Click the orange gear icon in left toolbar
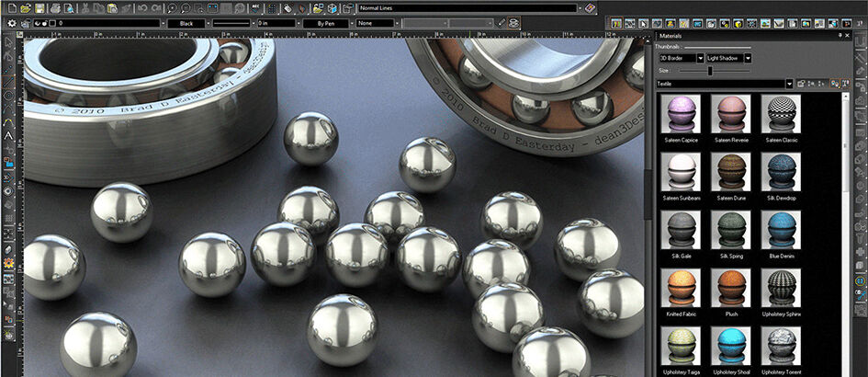This screenshot has height=377, width=868. pos(8,263)
